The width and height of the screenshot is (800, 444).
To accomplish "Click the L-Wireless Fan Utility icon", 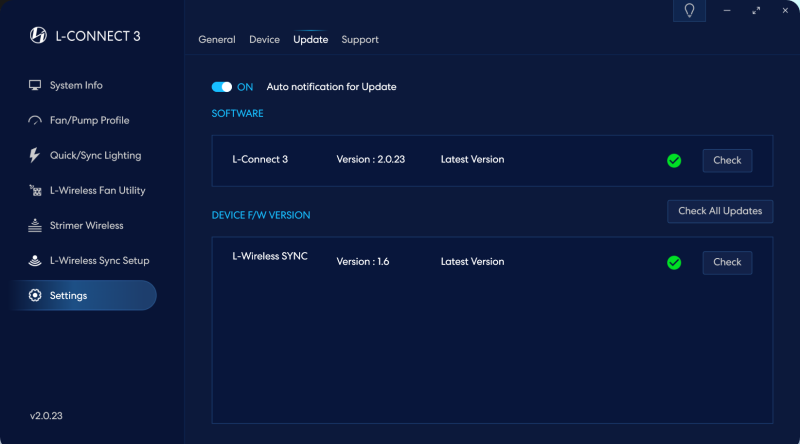I will [x=35, y=190].
